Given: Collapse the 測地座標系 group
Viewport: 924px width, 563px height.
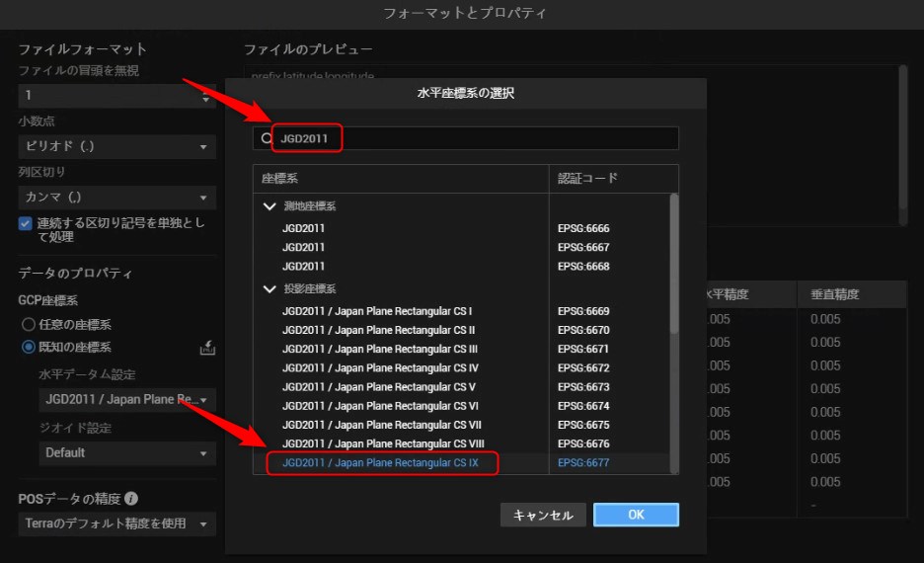Looking at the screenshot, I should coord(269,206).
